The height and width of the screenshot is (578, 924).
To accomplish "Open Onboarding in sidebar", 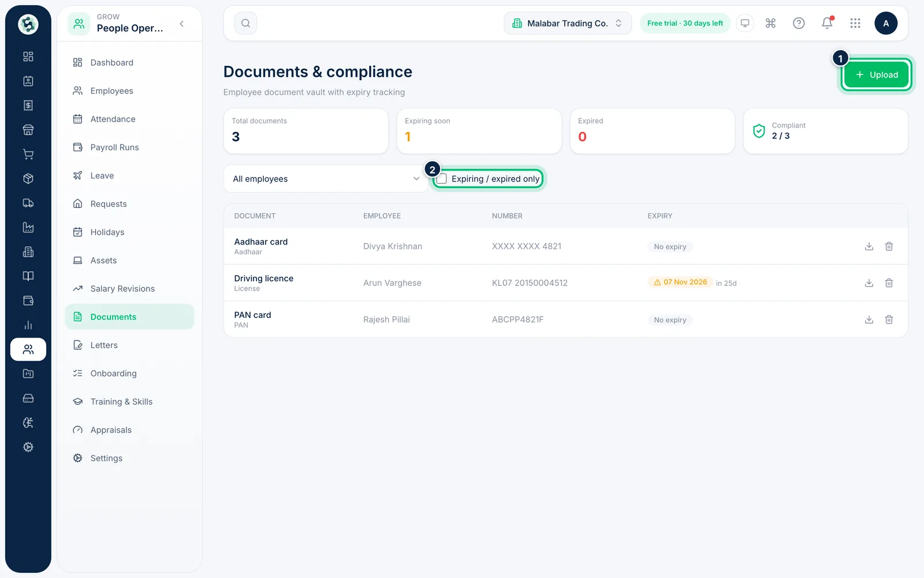I will pyautogui.click(x=129, y=373).
